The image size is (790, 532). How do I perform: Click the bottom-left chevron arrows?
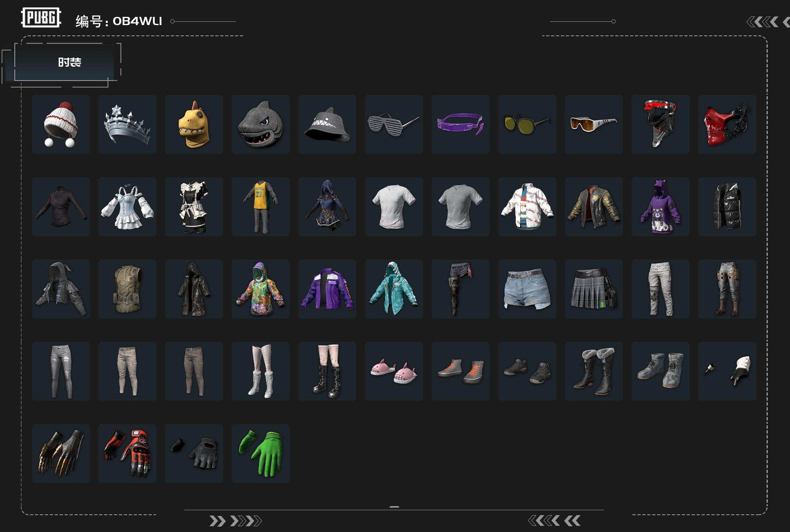(235, 521)
